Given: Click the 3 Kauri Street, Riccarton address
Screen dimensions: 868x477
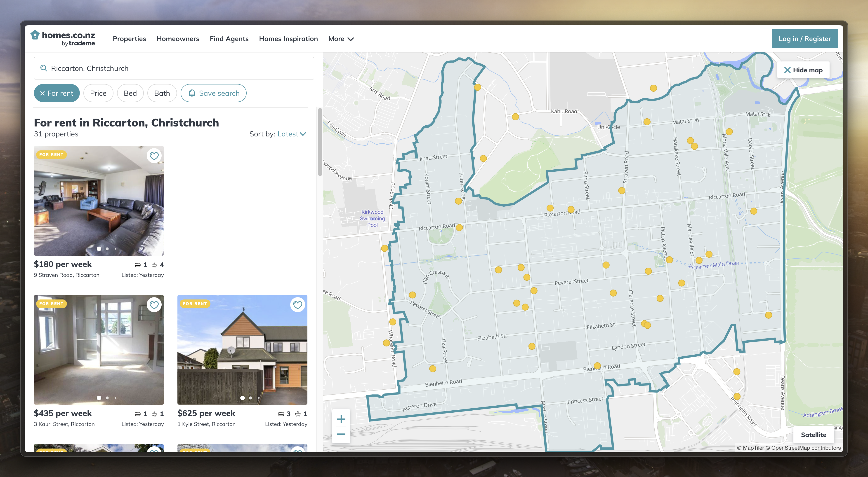Looking at the screenshot, I should tap(64, 424).
